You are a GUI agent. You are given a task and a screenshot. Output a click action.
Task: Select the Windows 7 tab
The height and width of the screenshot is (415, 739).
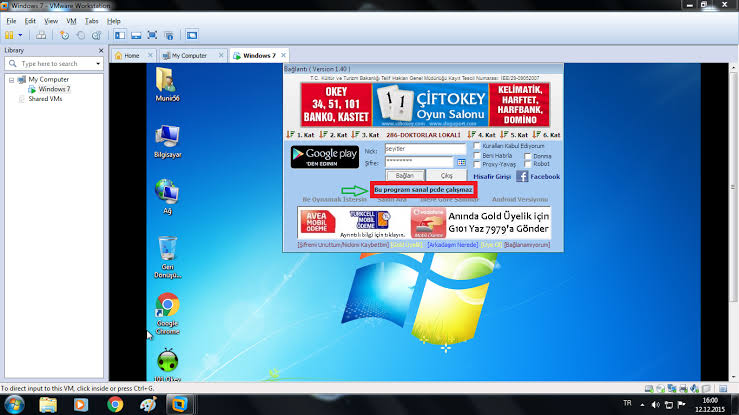tap(259, 56)
